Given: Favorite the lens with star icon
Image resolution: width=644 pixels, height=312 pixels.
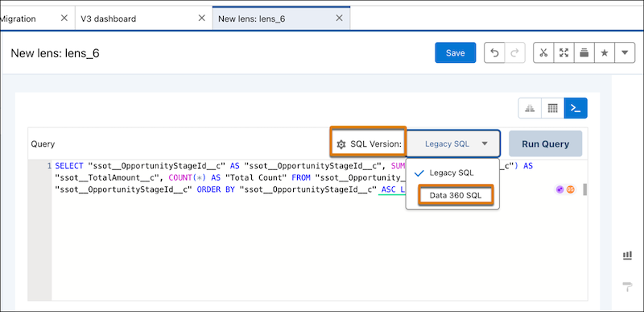Looking at the screenshot, I should (605, 52).
